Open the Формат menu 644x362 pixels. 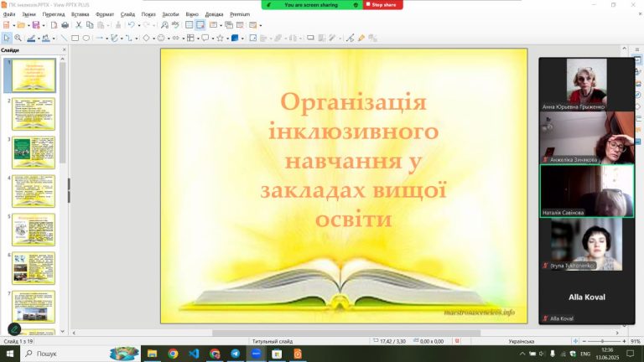click(x=105, y=14)
